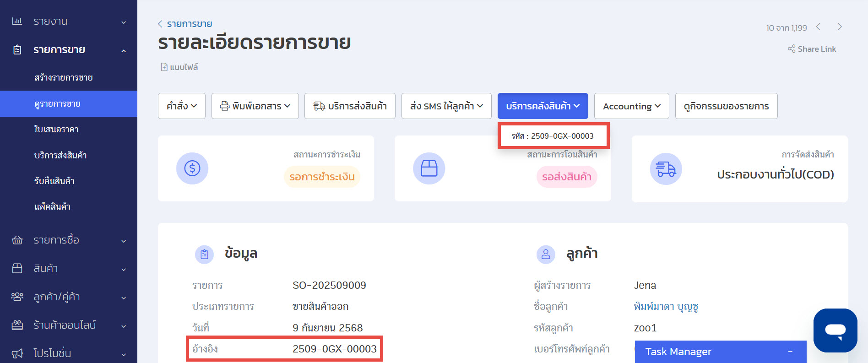Open customer link พิมพ์มาดา บุญชู
Image resolution: width=868 pixels, height=363 pixels.
point(666,306)
